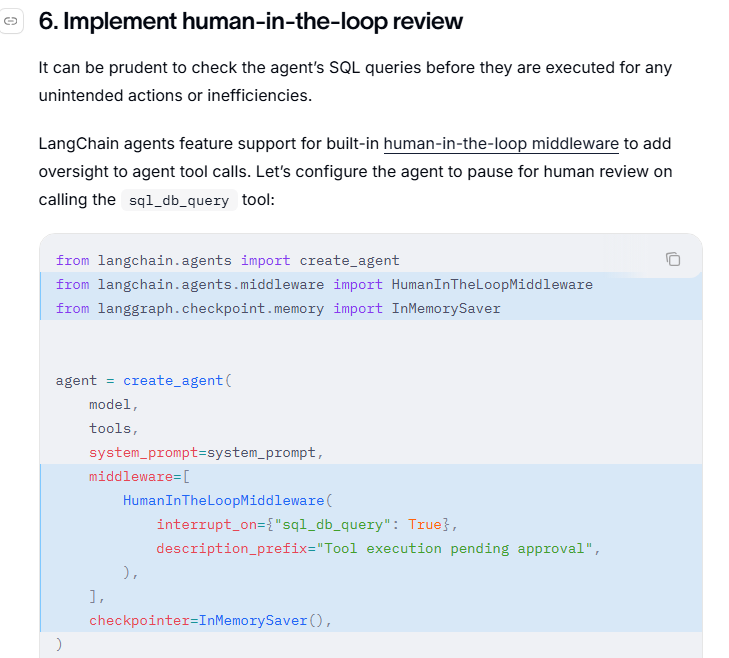Open the human-in-the-loop middleware link
The image size is (729, 658).
tap(501, 144)
